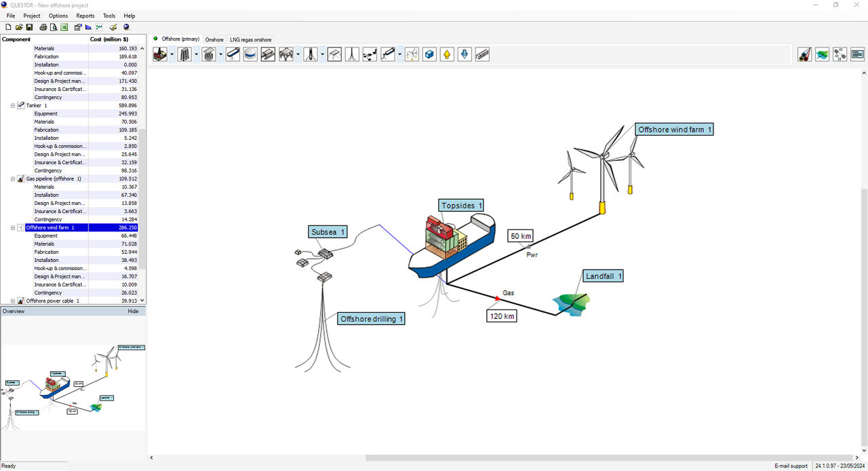Select the blue cube component icon
Image resolution: width=868 pixels, height=471 pixels.
click(x=429, y=54)
